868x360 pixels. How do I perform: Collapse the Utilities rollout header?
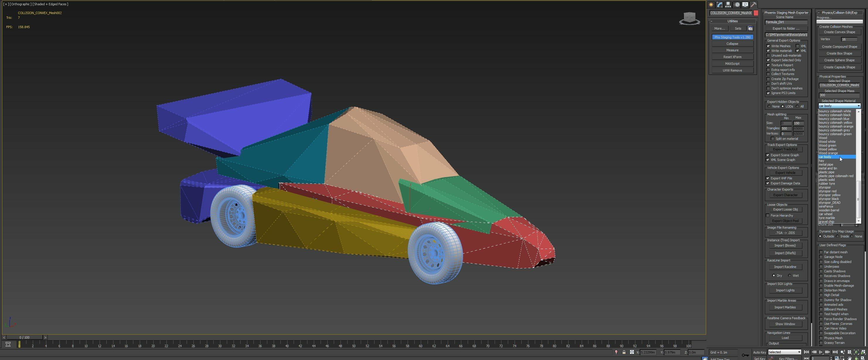tap(732, 21)
